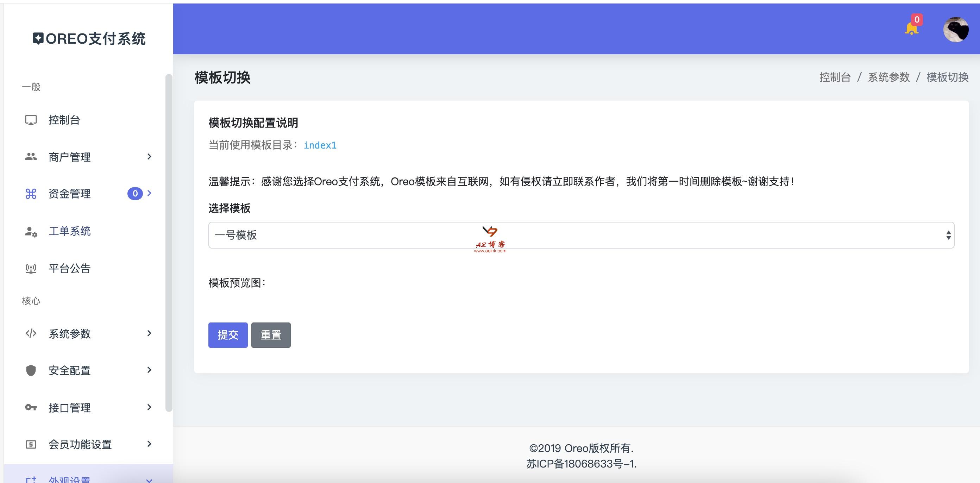
Task: Expand the 商户管理 submenu chevron
Action: click(x=149, y=156)
